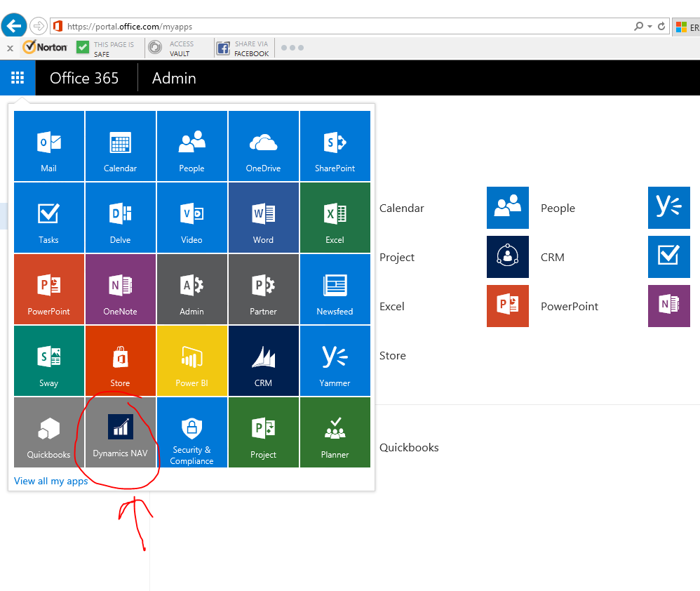Image resolution: width=700 pixels, height=591 pixels.
Task: Open the Yammer icon on the My apps page
Action: pos(668,208)
